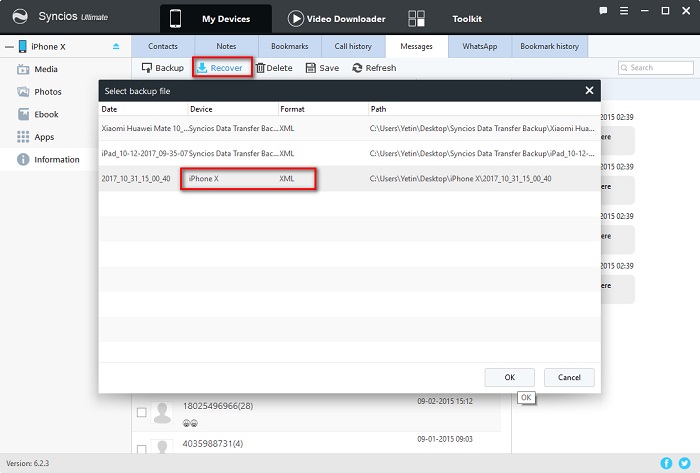Switch to the Bookmark history tab
The height and width of the screenshot is (473, 700).
pyautogui.click(x=550, y=46)
